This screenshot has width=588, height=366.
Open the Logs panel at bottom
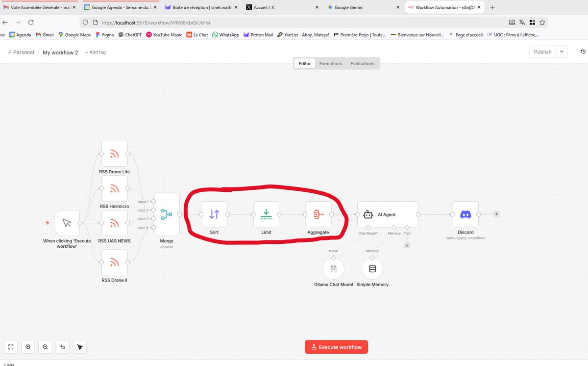click(x=9, y=364)
